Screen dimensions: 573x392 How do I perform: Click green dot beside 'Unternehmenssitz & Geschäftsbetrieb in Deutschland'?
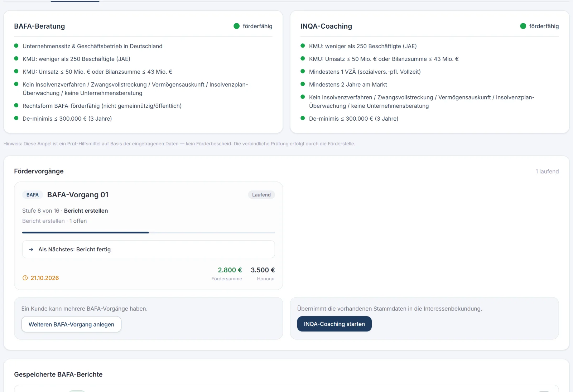point(16,46)
